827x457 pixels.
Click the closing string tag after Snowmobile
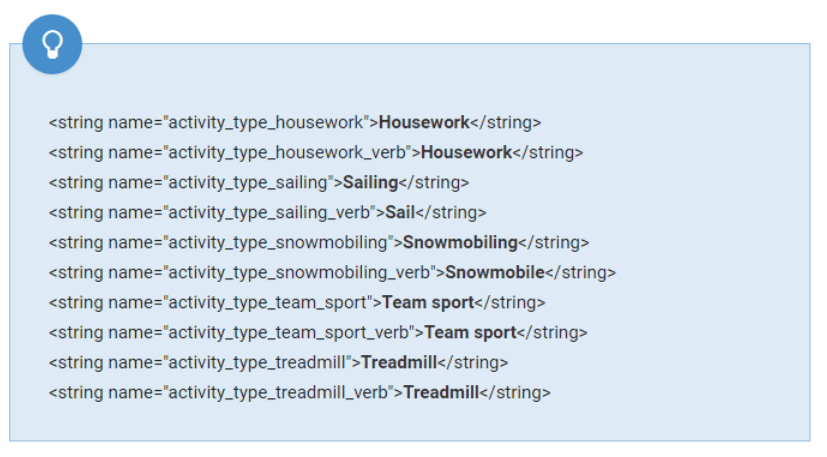pyautogui.click(x=581, y=273)
